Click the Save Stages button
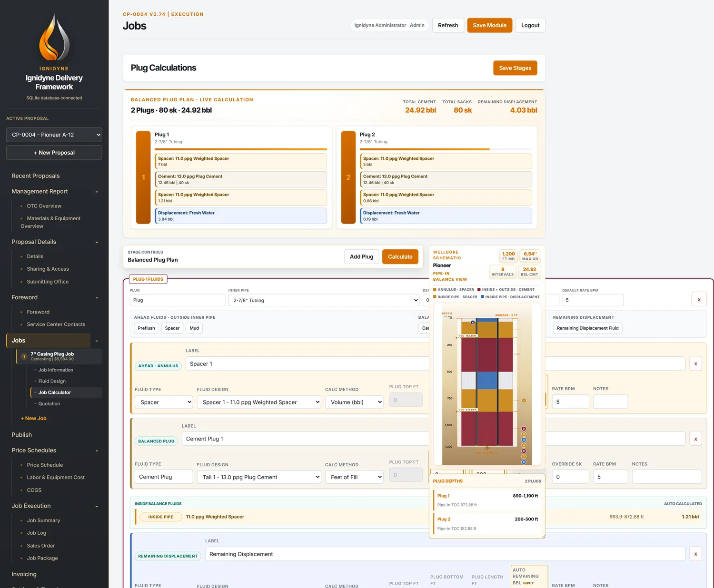 515,68
